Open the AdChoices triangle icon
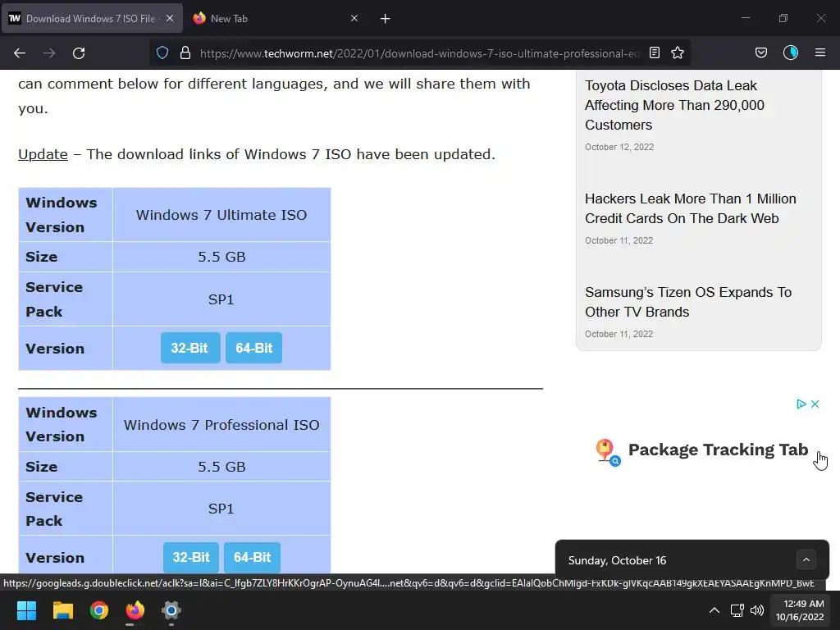 (x=801, y=404)
